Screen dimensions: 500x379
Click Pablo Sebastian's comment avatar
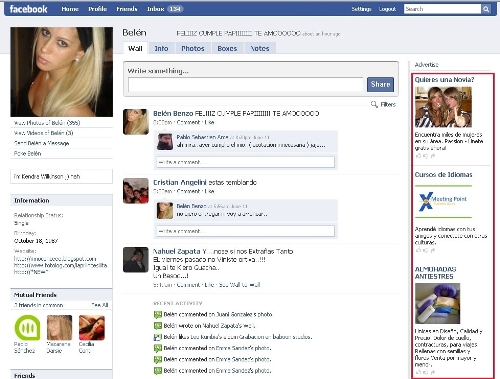(x=165, y=141)
